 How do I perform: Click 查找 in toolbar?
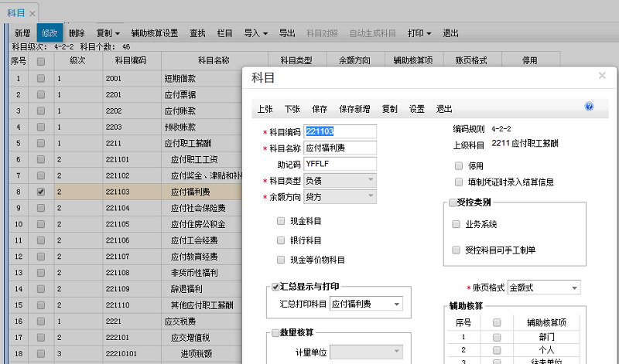click(x=197, y=33)
